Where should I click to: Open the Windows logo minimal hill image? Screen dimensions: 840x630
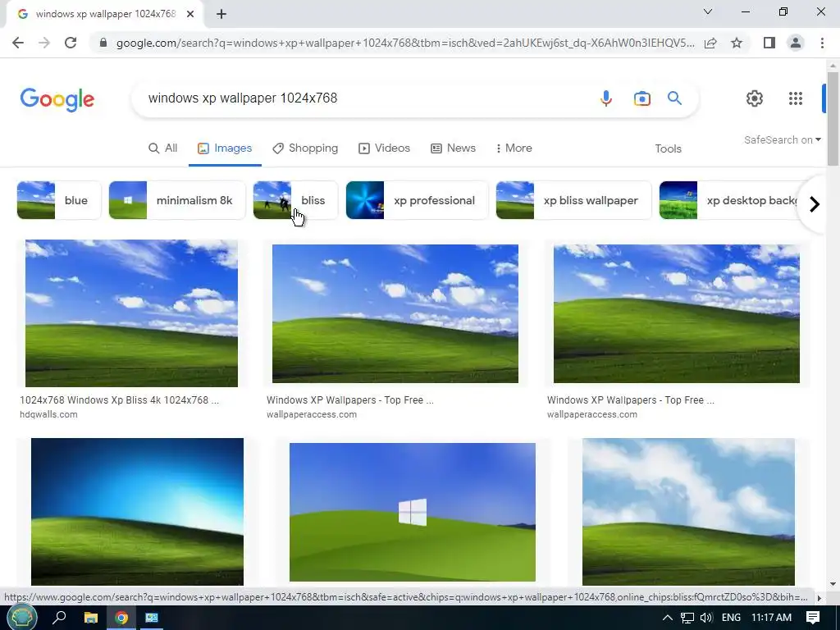413,512
